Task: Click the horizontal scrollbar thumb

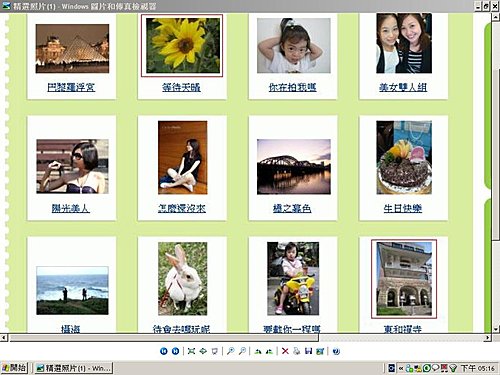Action: 164,338
